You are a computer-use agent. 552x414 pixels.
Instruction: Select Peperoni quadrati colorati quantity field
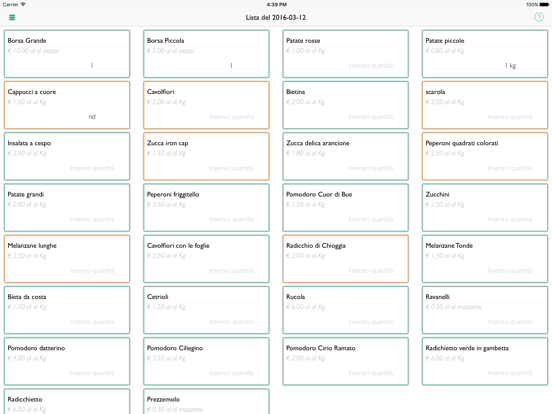click(x=510, y=168)
